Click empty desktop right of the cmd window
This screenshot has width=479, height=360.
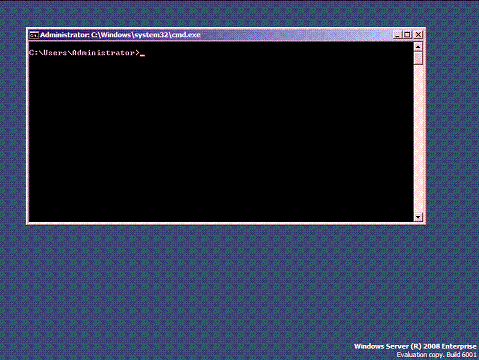[x=453, y=127]
